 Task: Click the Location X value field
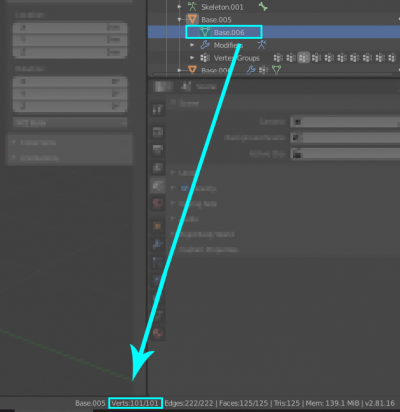[70, 28]
